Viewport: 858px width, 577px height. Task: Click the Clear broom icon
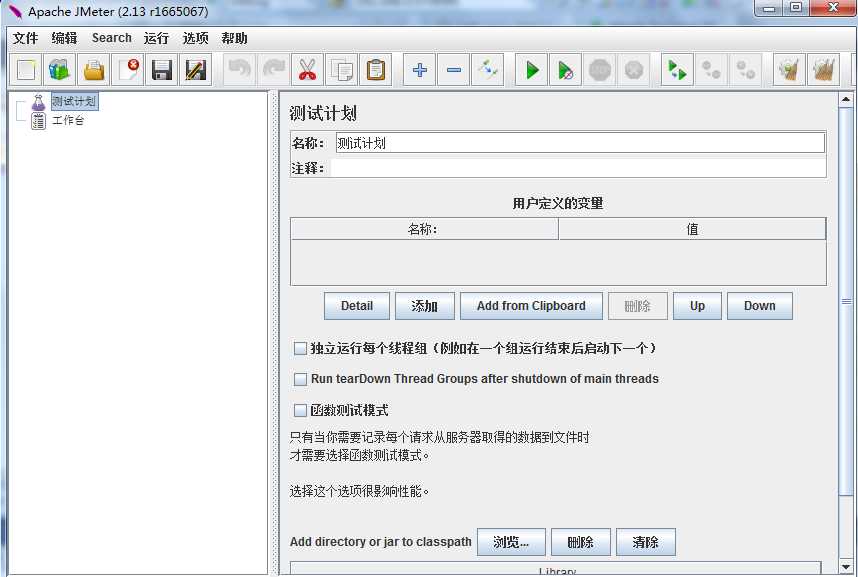tap(789, 70)
